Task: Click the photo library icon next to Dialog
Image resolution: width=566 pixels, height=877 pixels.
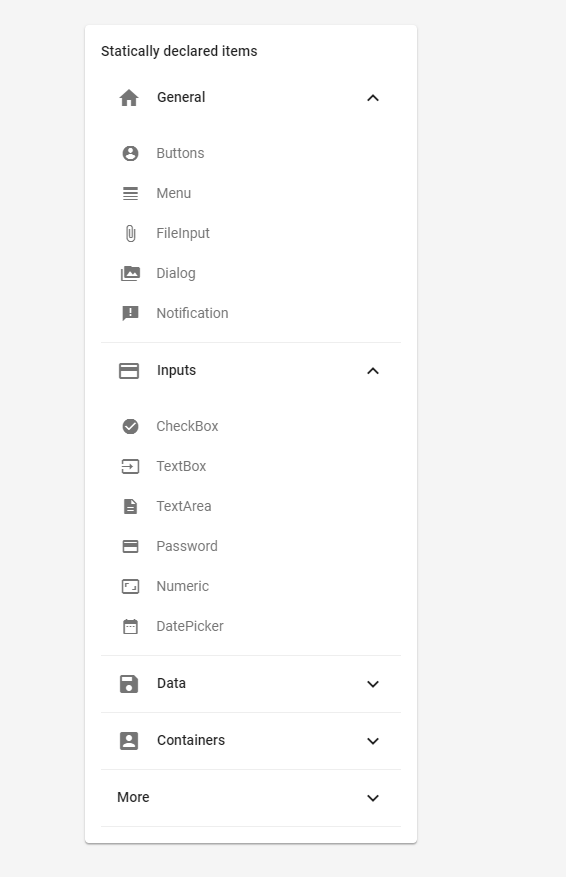Action: coord(130,274)
